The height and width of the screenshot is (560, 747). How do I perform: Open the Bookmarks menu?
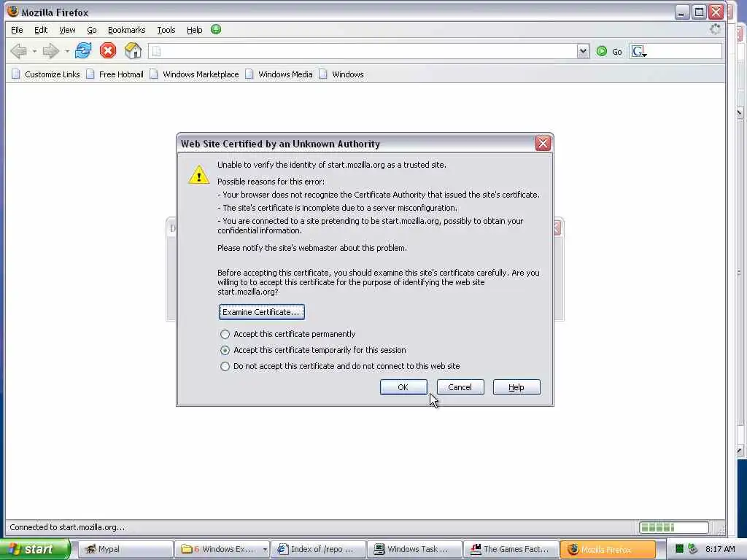click(126, 30)
